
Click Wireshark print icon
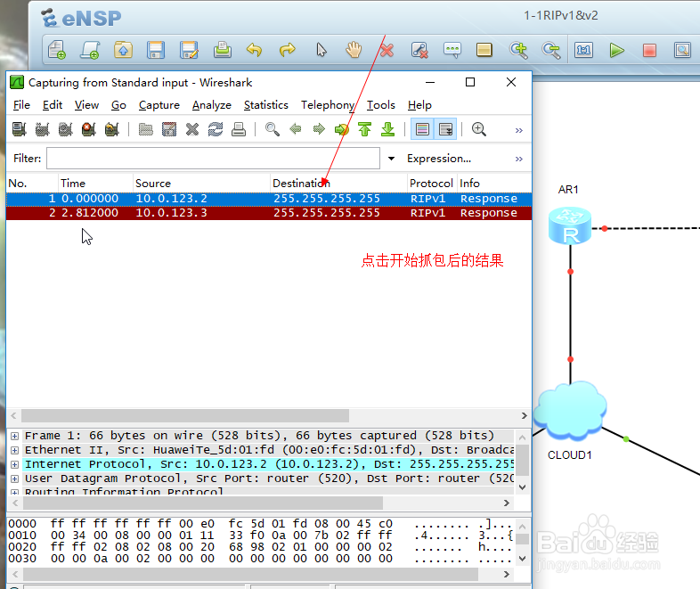(239, 129)
